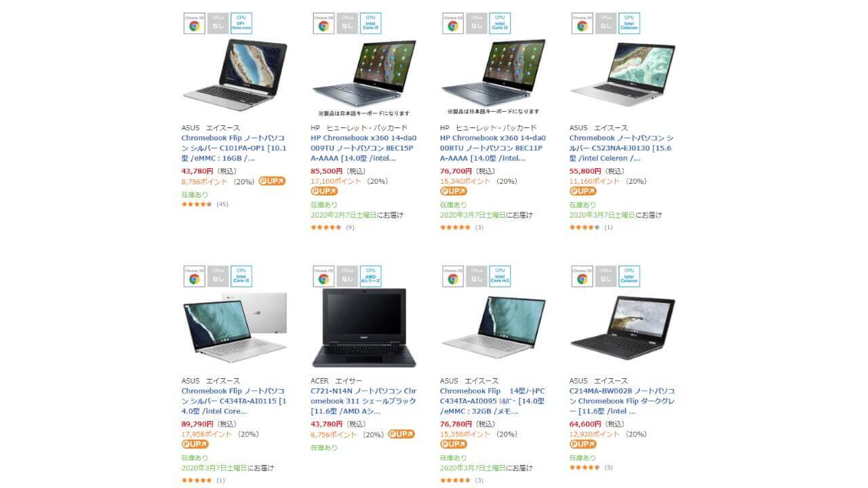Click the ASUS C434TA-AI0115 silver laptop image
Viewport: 868px width, 488px height.
click(235, 327)
